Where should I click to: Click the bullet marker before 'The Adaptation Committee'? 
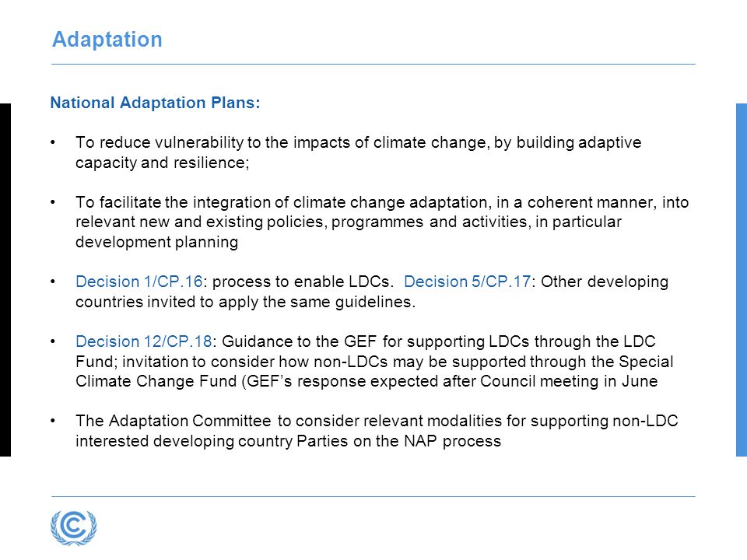coord(53,421)
